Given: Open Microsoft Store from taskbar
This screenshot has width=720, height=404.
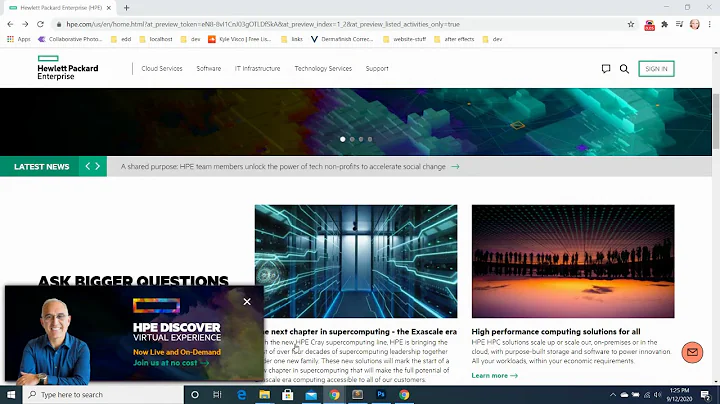Looking at the screenshot, I should coord(287,395).
